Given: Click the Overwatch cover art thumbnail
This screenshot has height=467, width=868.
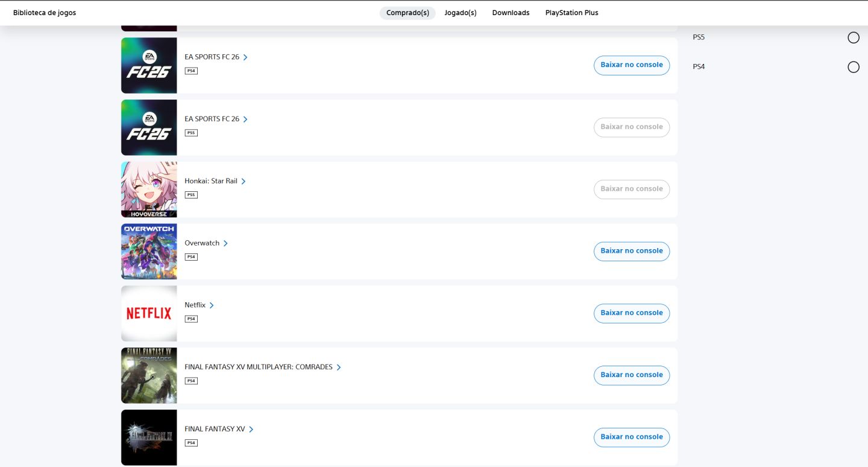Looking at the screenshot, I should (149, 252).
